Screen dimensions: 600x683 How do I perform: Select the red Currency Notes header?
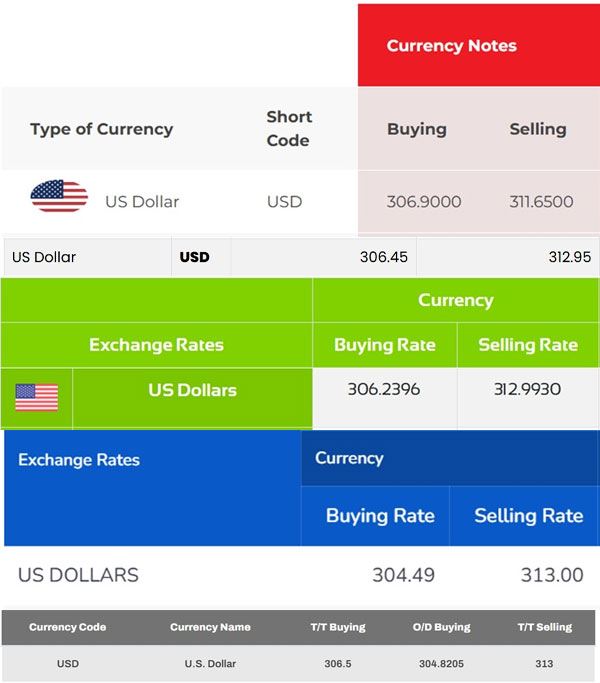click(451, 46)
